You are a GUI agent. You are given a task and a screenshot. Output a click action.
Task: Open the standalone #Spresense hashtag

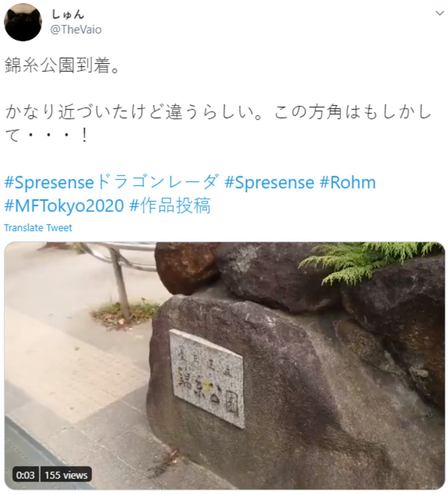click(269, 182)
